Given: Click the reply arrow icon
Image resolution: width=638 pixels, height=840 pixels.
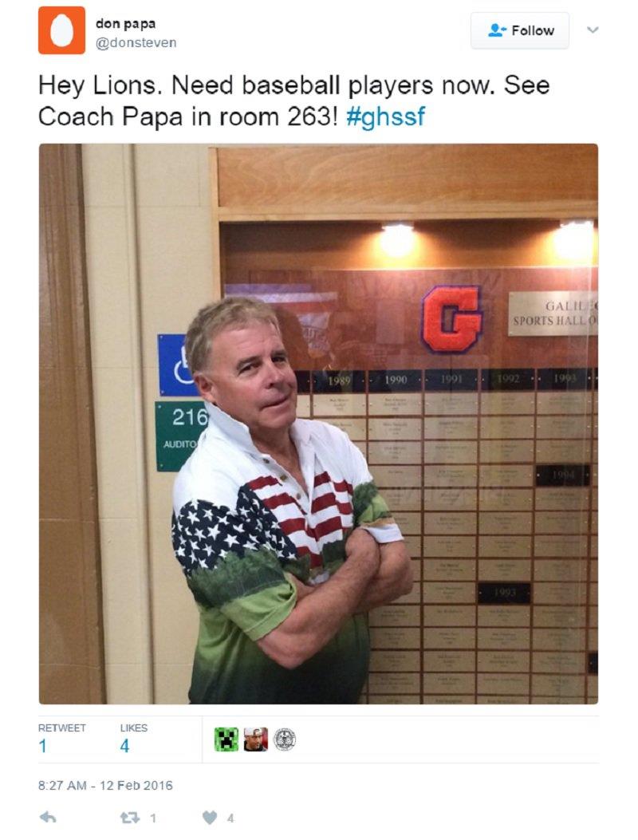Looking at the screenshot, I should 48,817.
